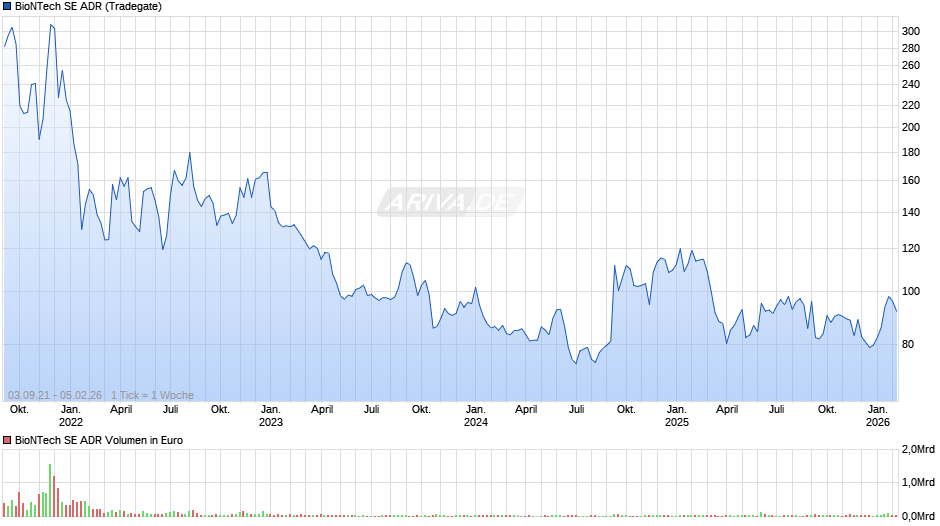Click the 80 price axis label
The image size is (940, 526).
click(908, 344)
